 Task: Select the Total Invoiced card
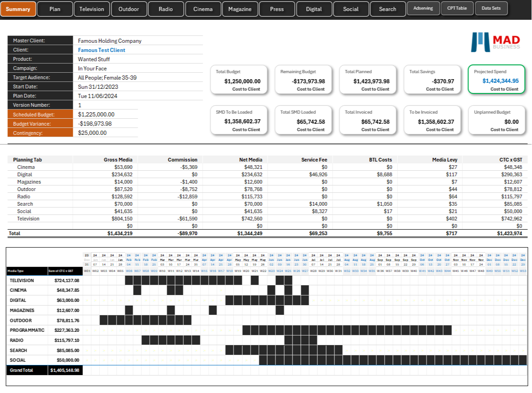[368, 120]
